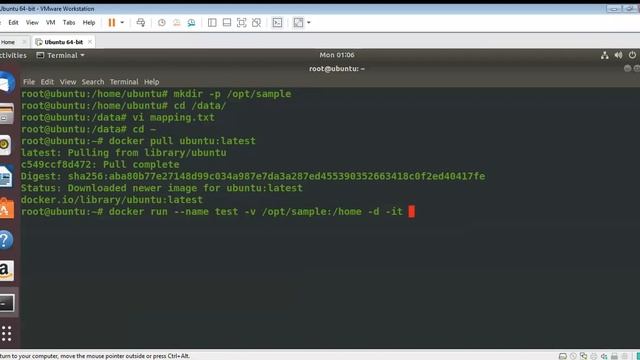
Task: Expand the Terminal app menu
Action: click(x=60, y=55)
